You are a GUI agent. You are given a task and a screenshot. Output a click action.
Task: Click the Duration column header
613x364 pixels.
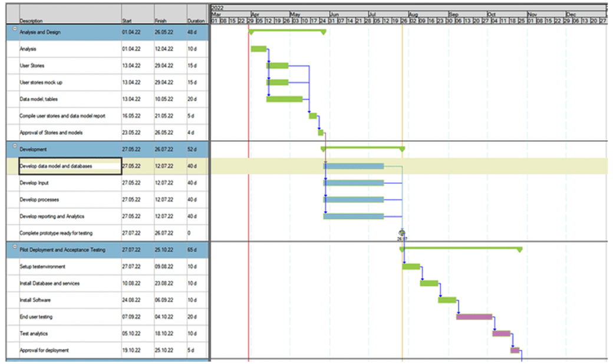(195, 20)
